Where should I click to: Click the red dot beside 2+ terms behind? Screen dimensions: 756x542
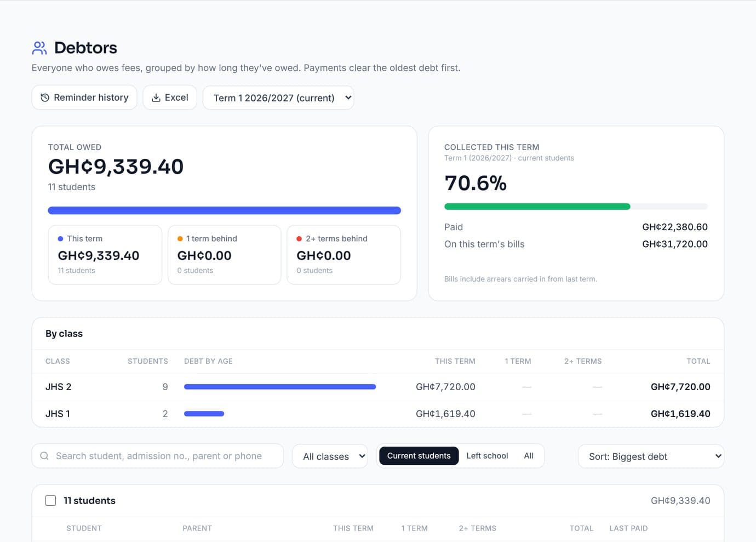[299, 239]
